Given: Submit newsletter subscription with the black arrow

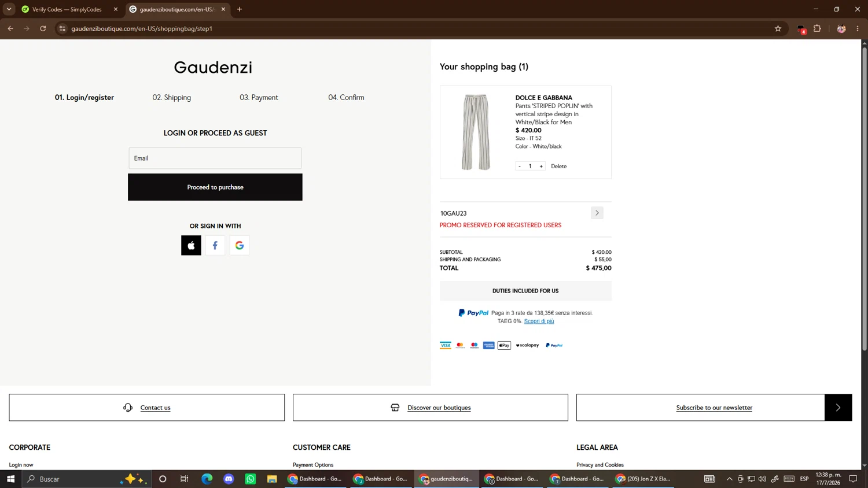Looking at the screenshot, I should [838, 408].
